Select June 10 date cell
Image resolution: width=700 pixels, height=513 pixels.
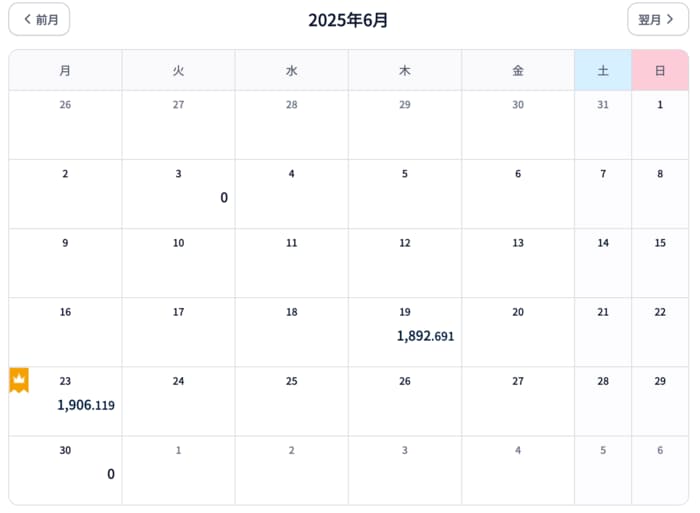[x=179, y=262]
